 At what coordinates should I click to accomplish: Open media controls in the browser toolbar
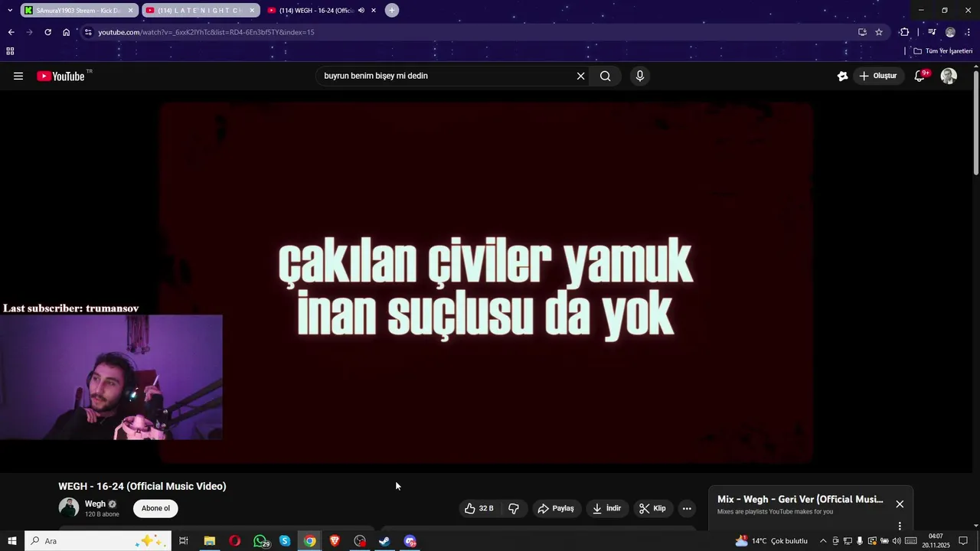pos(932,32)
